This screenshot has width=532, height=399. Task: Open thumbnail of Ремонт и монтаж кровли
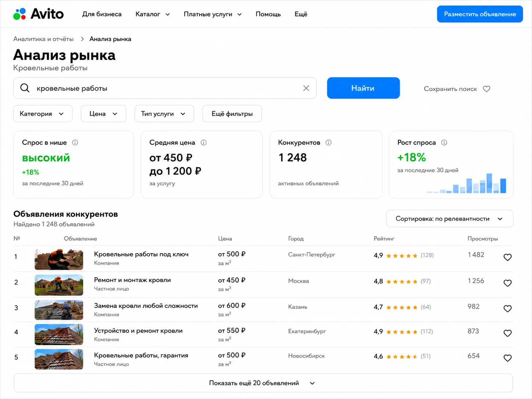59,285
